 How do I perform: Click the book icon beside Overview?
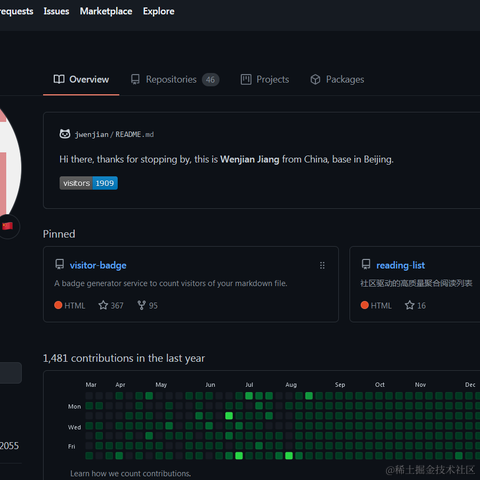59,79
